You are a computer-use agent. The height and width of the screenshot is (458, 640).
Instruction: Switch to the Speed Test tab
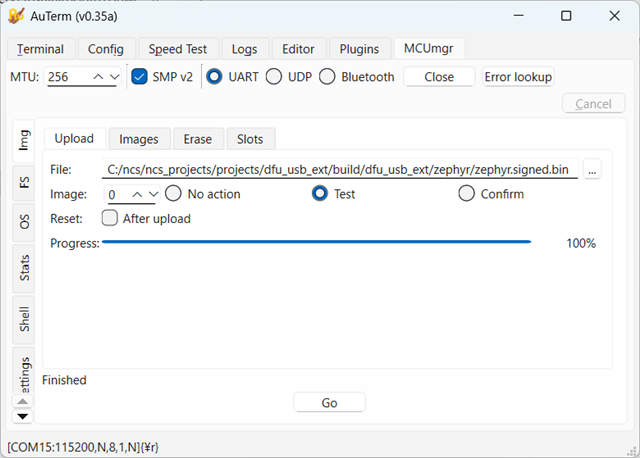(x=178, y=49)
